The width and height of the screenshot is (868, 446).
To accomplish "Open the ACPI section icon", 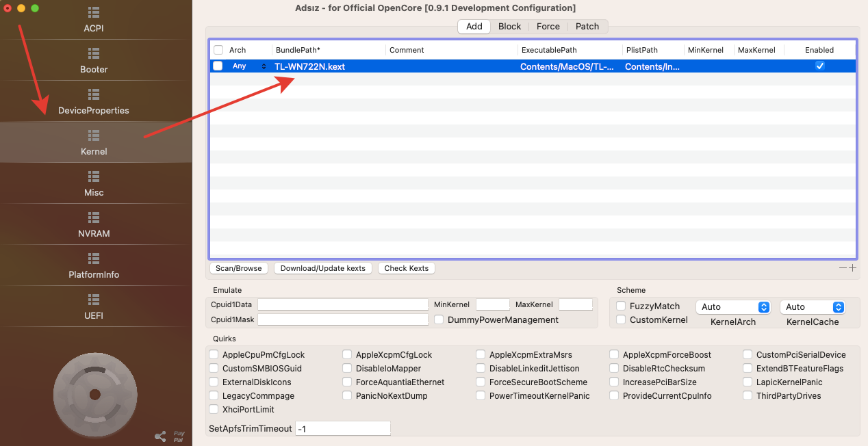I will pyautogui.click(x=94, y=12).
